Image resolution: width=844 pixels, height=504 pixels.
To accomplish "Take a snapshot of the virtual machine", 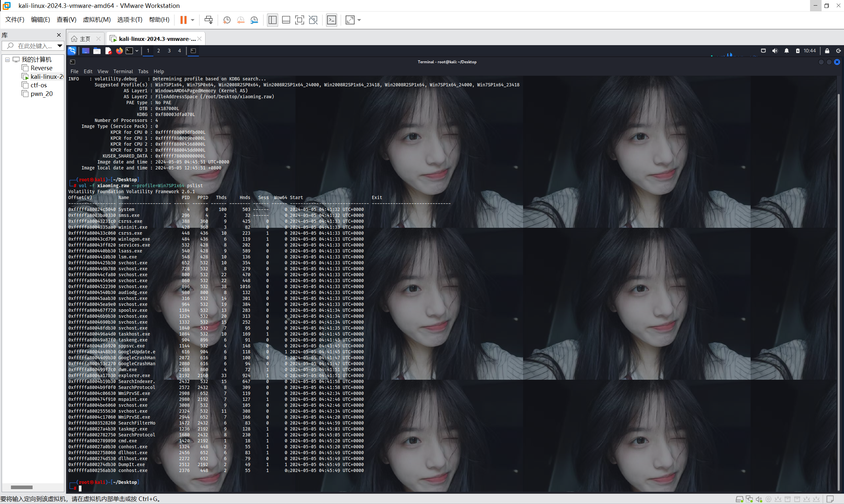I will click(x=227, y=20).
